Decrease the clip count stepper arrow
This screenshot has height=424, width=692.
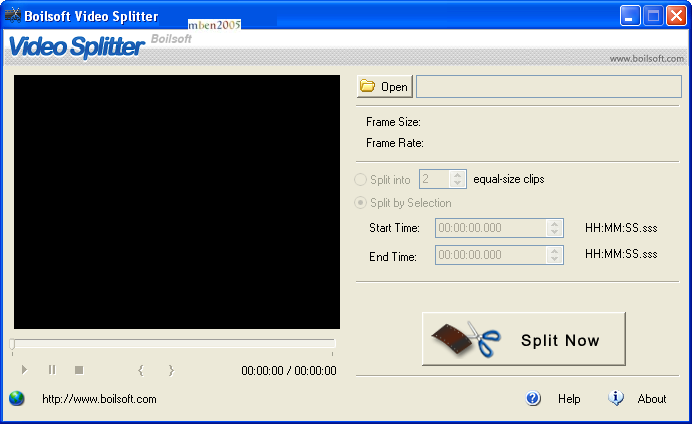[458, 183]
